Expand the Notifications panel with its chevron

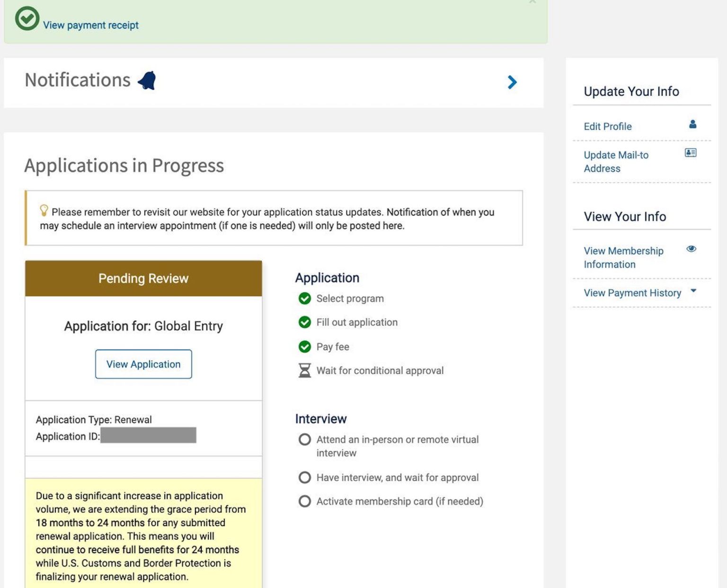[x=513, y=82]
